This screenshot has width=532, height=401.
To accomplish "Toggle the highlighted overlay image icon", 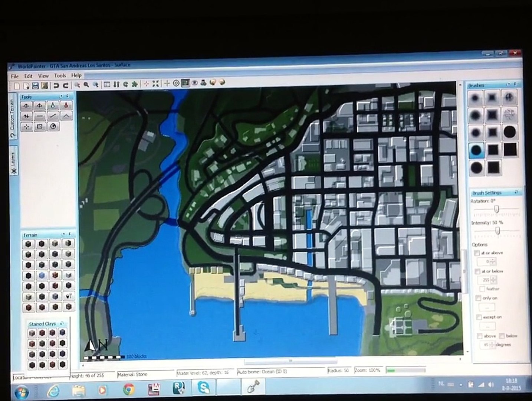I will 185,83.
